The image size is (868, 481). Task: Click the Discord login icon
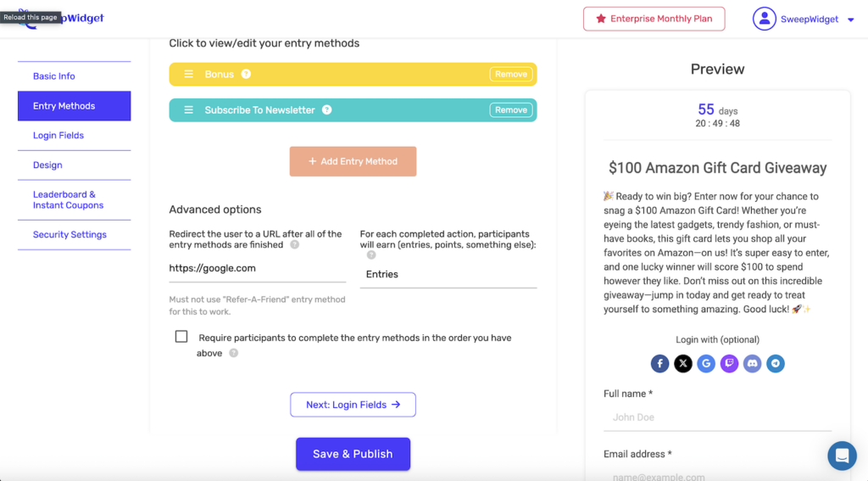[x=752, y=364]
